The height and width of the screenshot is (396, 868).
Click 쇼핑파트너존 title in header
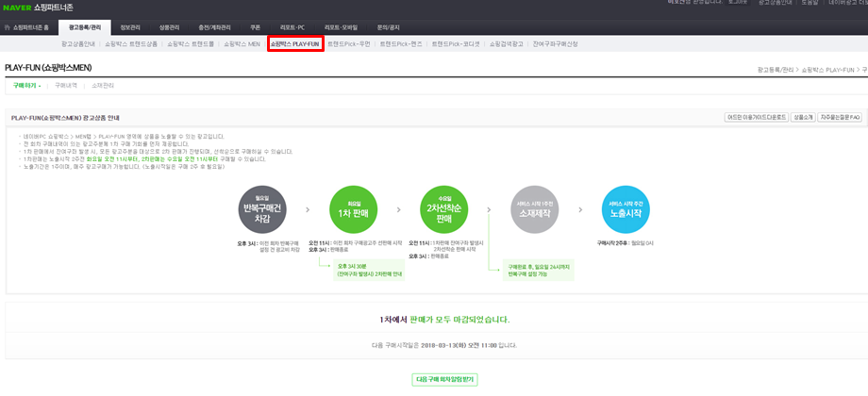(x=53, y=8)
